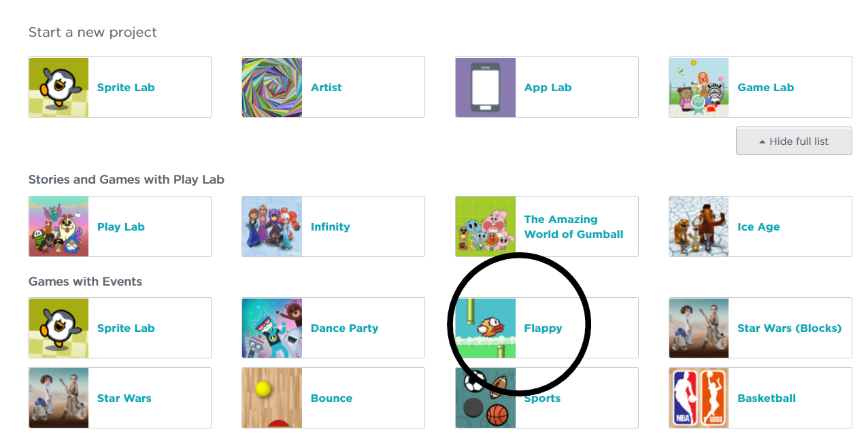Select the Sports balls thumbnail
The width and height of the screenshot is (868, 440).
[x=485, y=398]
